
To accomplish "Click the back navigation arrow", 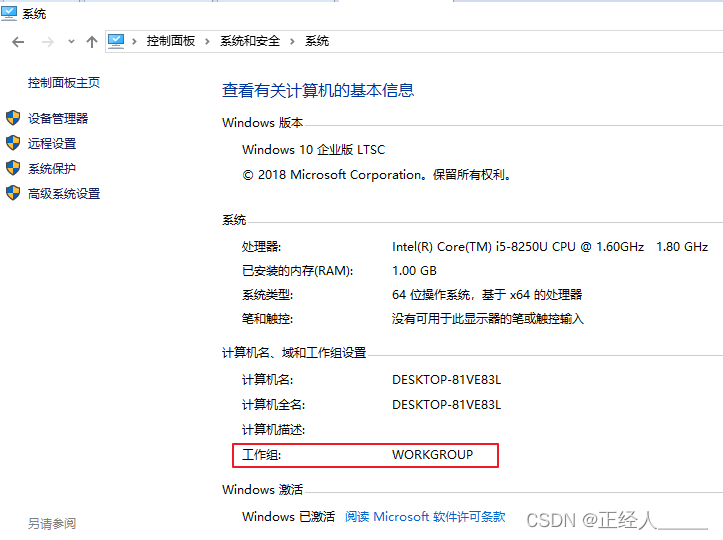I will pyautogui.click(x=18, y=42).
